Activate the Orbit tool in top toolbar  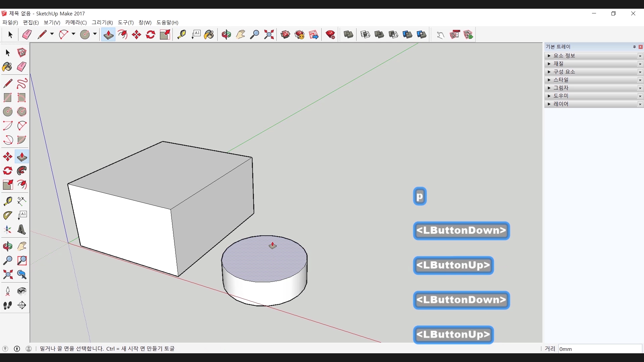tap(226, 35)
